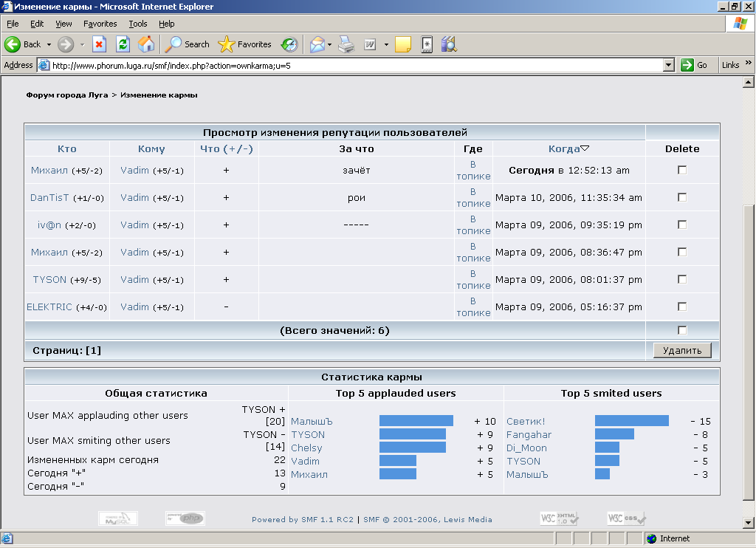Open the Back button history dropdown
The height and width of the screenshot is (548, 756).
[x=49, y=44]
